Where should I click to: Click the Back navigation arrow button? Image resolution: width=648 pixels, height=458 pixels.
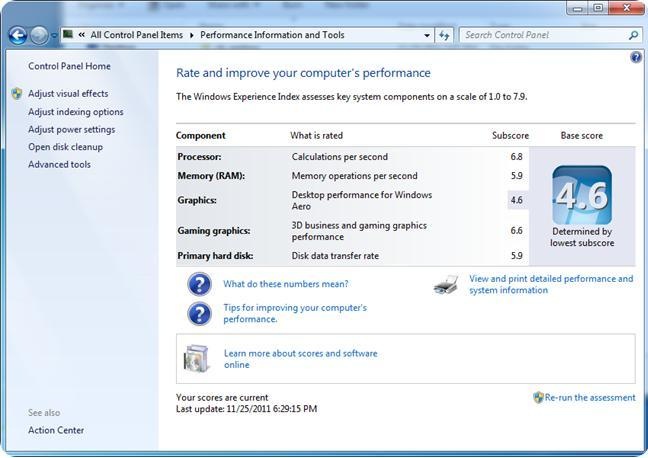tap(18, 36)
